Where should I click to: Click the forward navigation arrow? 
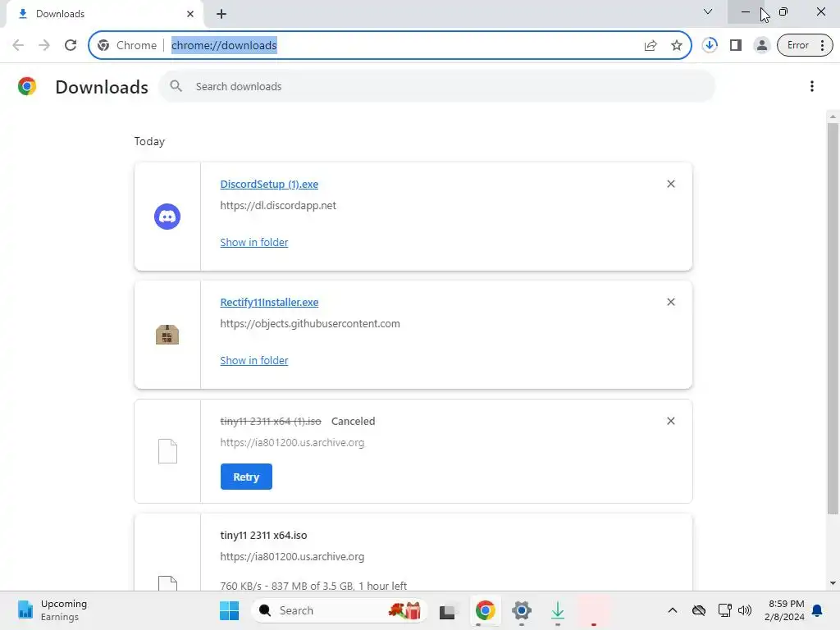(x=44, y=45)
